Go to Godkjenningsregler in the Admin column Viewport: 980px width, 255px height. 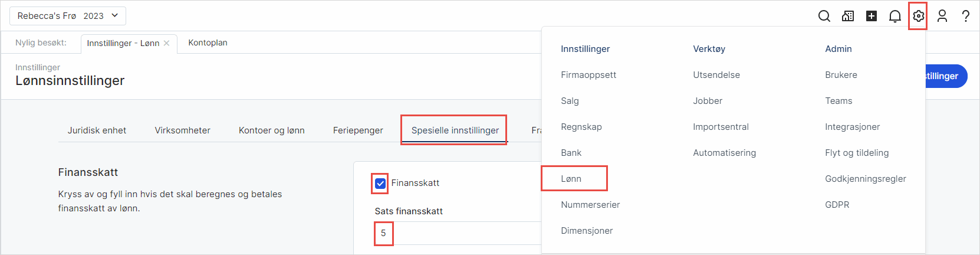(865, 179)
